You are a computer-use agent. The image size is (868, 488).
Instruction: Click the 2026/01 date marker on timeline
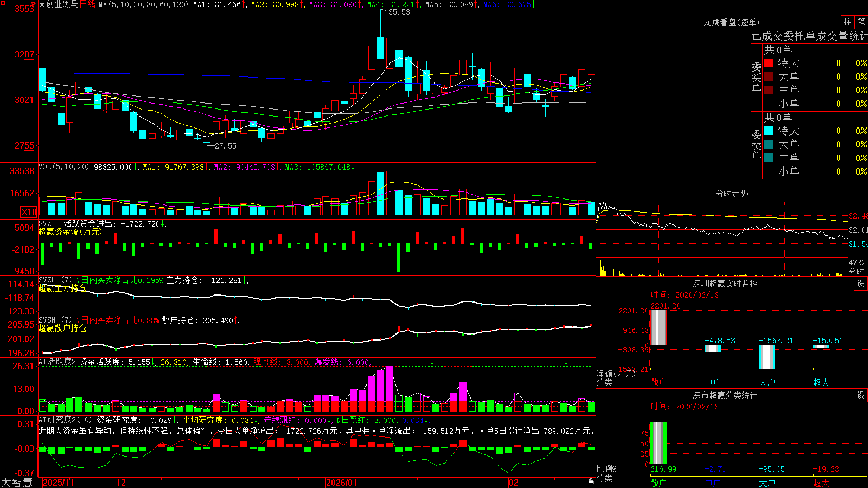pyautogui.click(x=342, y=483)
